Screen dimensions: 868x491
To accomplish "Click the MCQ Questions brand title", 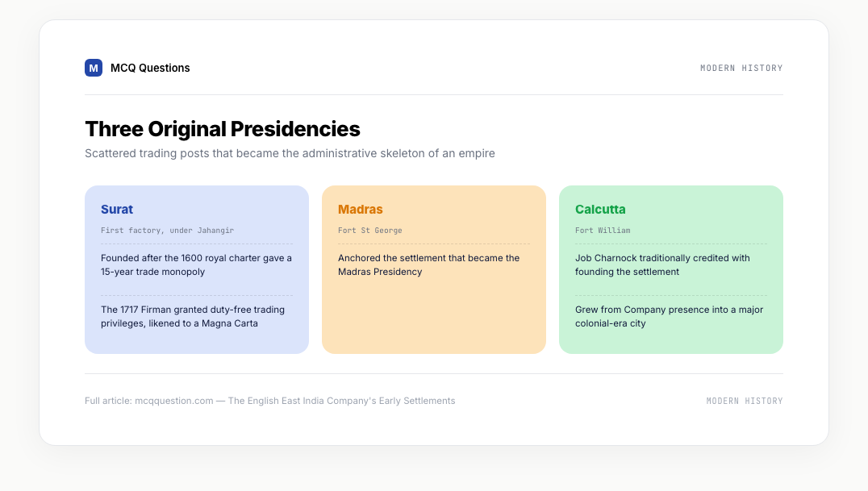I will pos(150,68).
